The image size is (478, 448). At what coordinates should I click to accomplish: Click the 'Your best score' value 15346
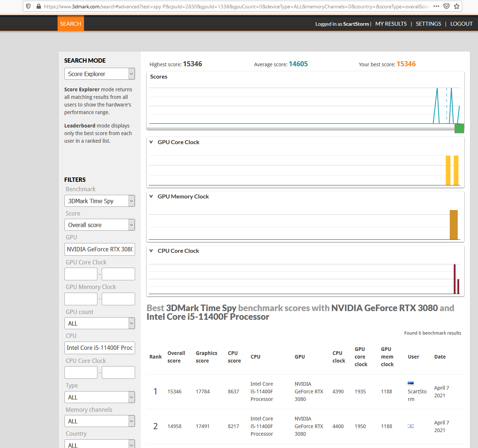pos(406,64)
